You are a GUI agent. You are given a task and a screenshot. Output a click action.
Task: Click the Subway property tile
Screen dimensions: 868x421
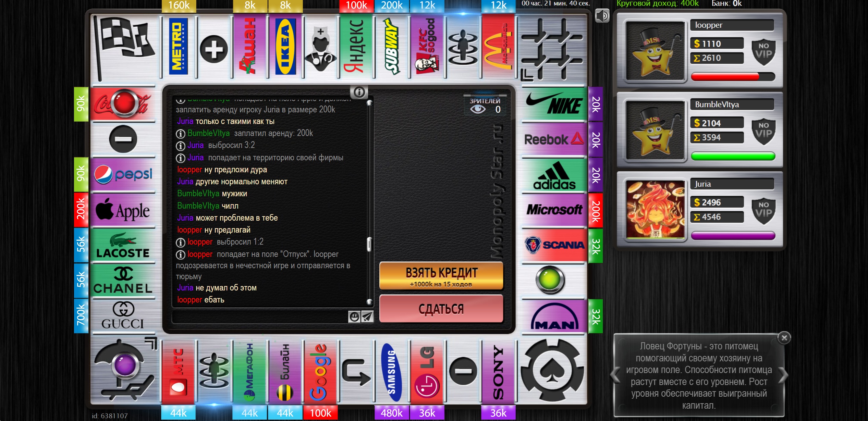tap(392, 47)
